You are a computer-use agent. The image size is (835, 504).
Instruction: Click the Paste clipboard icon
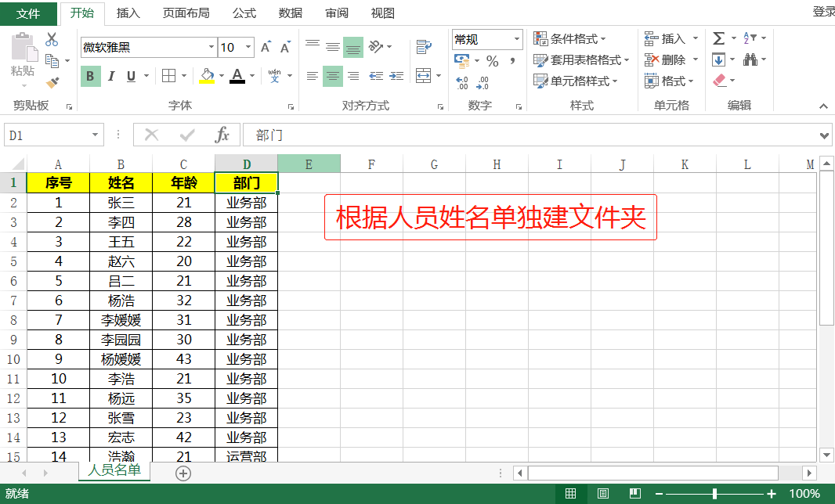pyautogui.click(x=23, y=47)
